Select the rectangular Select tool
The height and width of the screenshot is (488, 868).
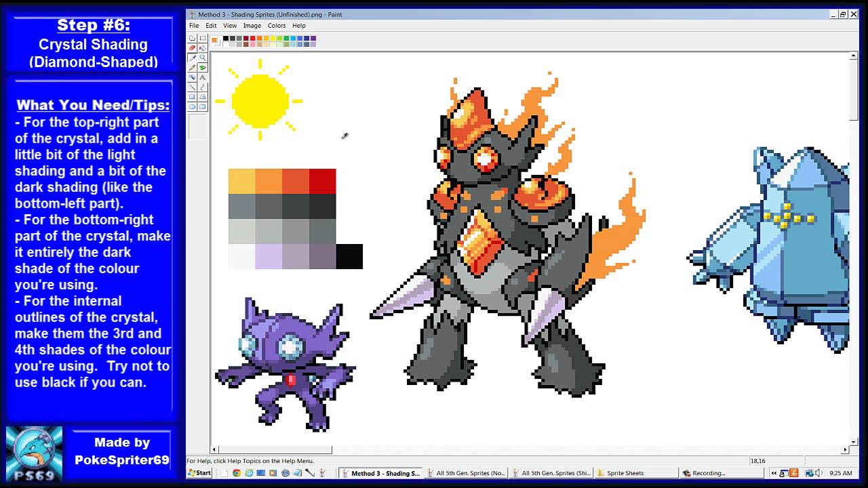click(203, 39)
